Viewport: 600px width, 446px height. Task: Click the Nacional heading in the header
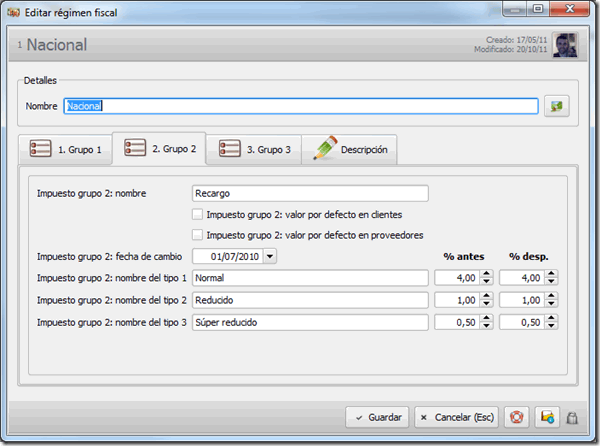(x=57, y=45)
